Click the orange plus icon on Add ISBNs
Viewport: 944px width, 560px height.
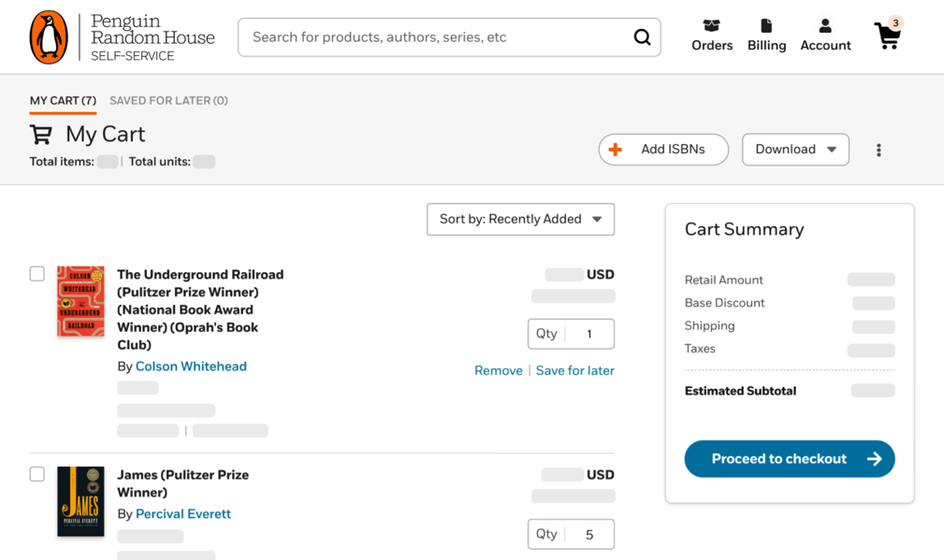(x=616, y=150)
